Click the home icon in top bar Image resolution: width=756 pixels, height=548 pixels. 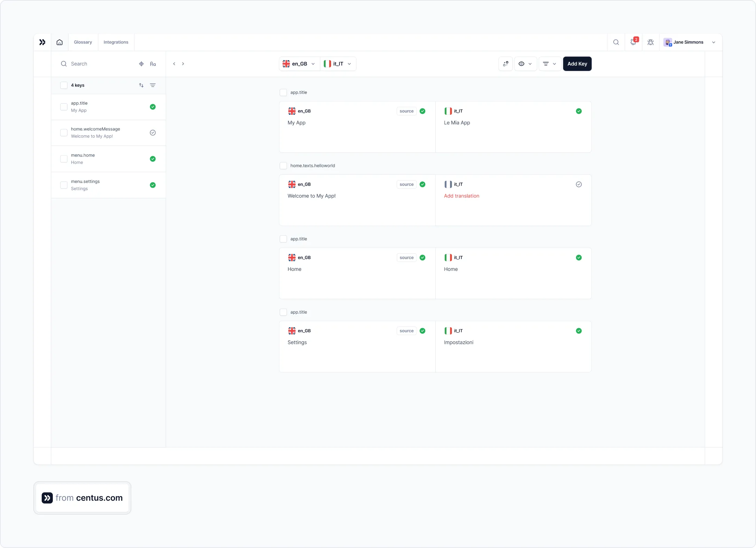point(59,42)
